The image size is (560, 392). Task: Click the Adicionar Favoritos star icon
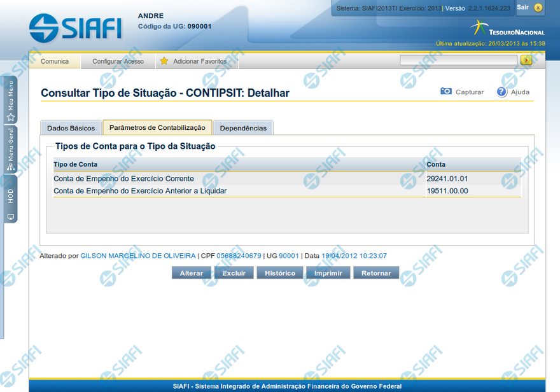(164, 61)
